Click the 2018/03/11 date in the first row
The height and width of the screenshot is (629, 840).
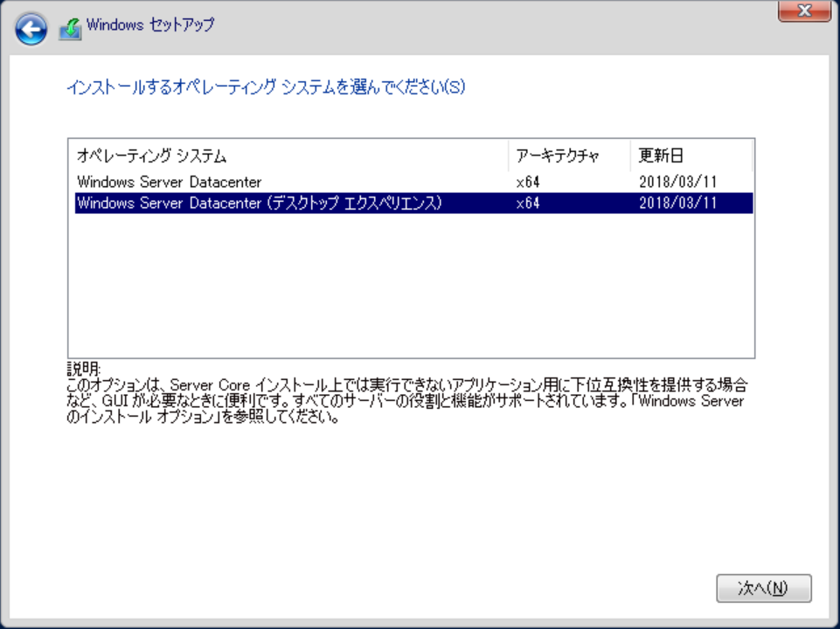pos(677,182)
